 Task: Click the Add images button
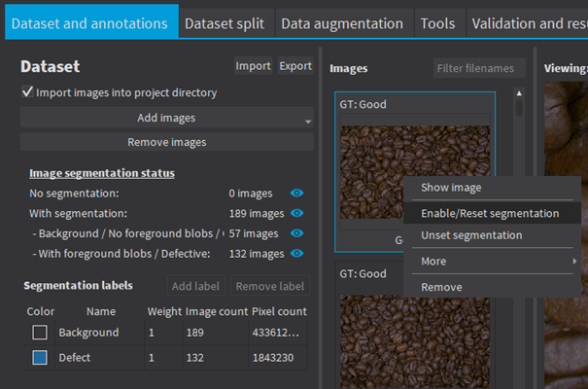[x=166, y=118]
